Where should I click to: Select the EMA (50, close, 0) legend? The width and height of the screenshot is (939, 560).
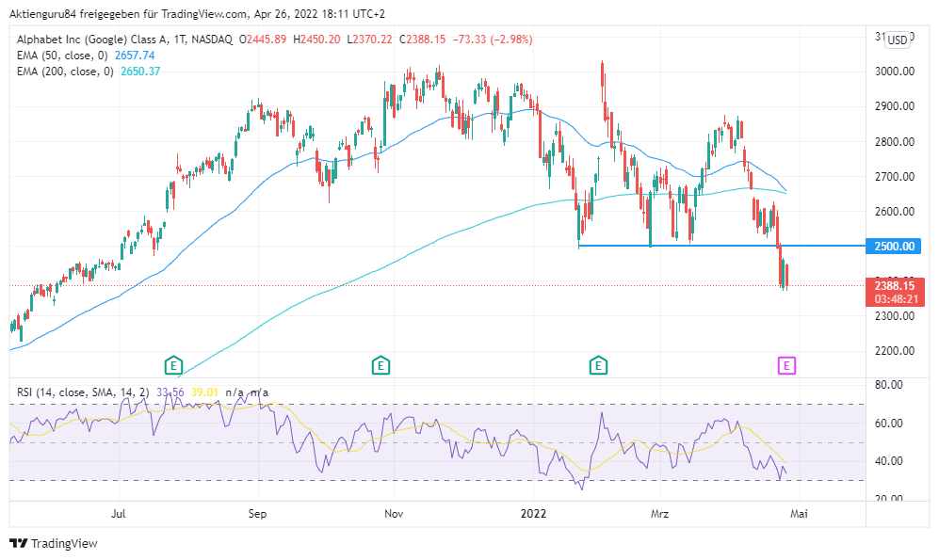pyautogui.click(x=63, y=56)
